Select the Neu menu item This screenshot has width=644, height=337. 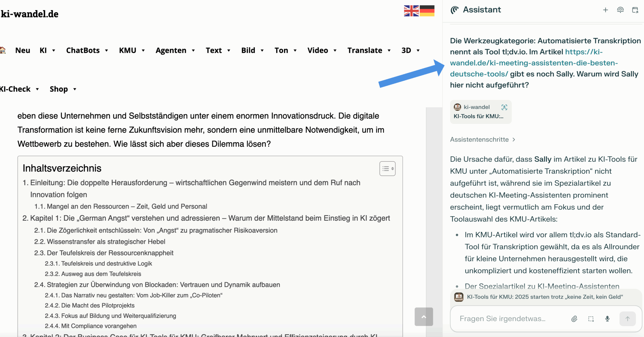point(23,50)
